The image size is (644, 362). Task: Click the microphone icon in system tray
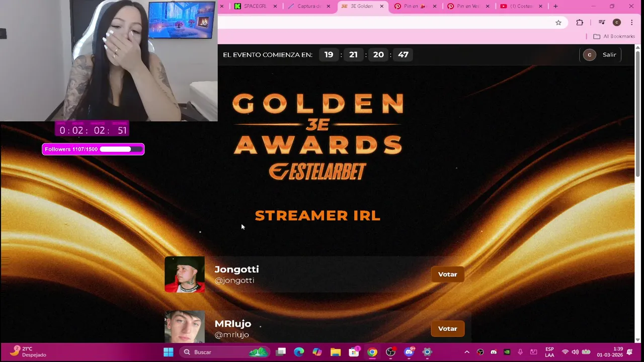520,352
